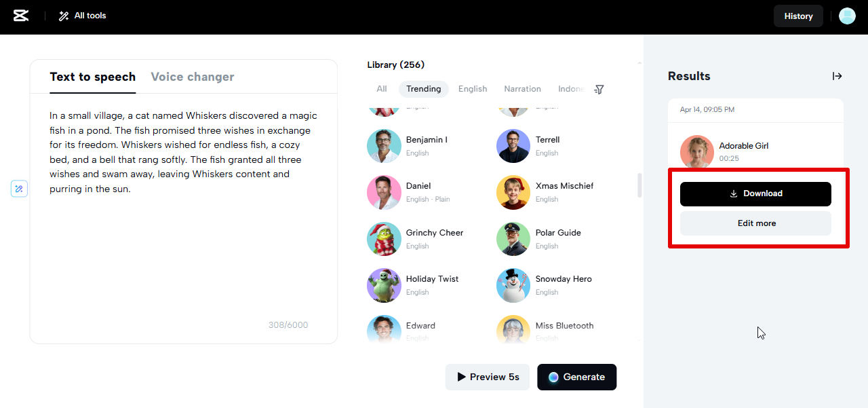
Task: Select the Text to speech tab
Action: pos(93,77)
